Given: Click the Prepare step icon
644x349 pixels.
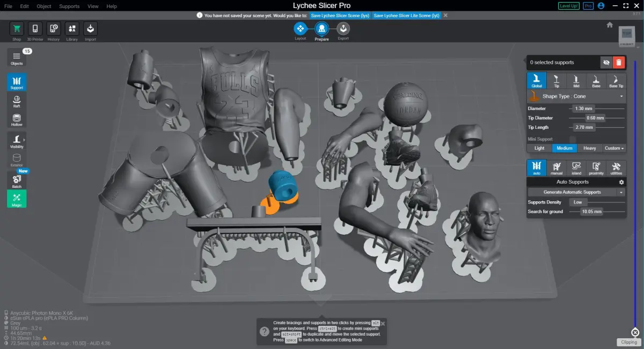Looking at the screenshot, I should point(322,28).
